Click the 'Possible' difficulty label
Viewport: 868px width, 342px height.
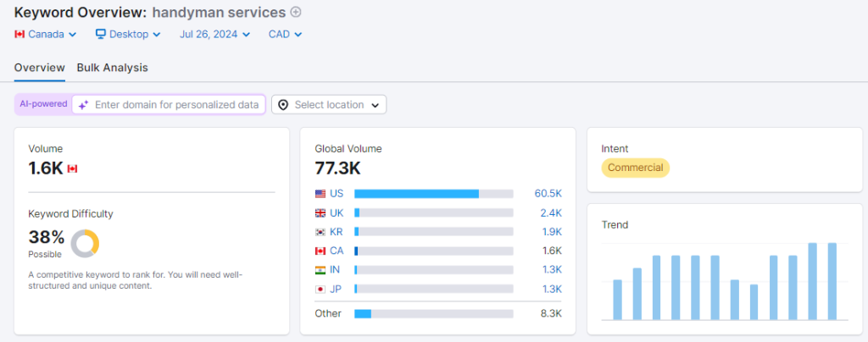tap(45, 255)
